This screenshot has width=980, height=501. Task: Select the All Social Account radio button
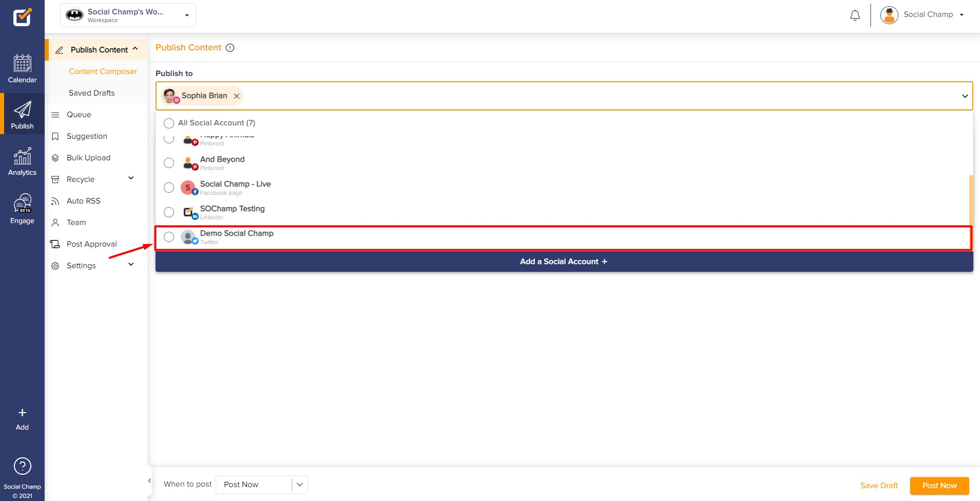(169, 123)
